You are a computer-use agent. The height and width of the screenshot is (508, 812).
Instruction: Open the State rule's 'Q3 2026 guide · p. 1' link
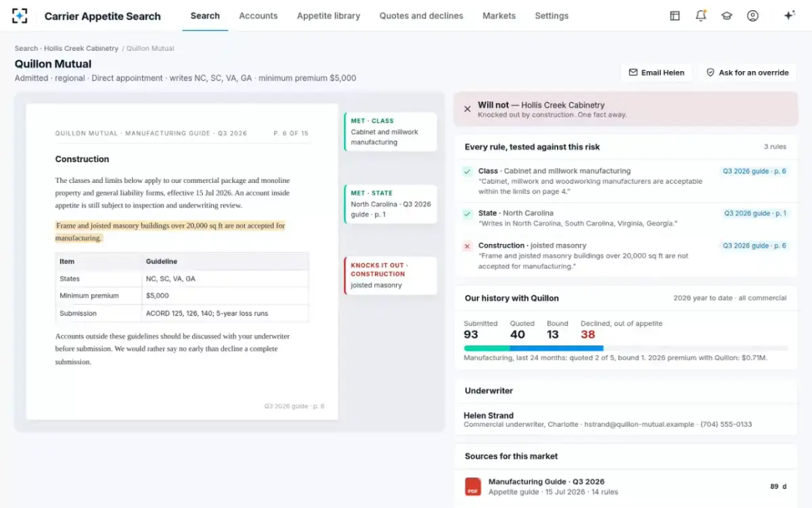click(x=755, y=213)
